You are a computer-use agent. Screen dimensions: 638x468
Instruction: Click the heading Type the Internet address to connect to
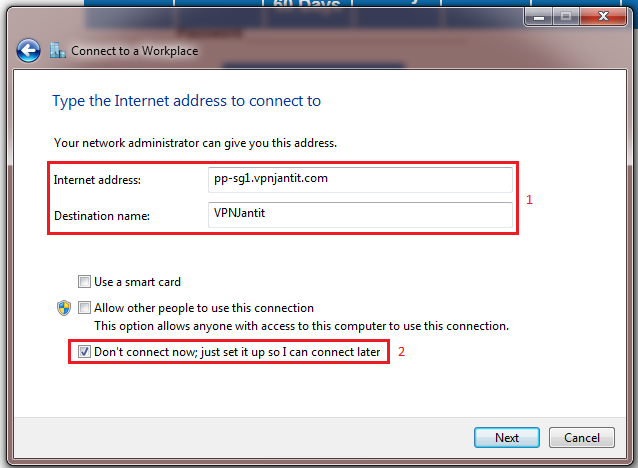tap(186, 101)
